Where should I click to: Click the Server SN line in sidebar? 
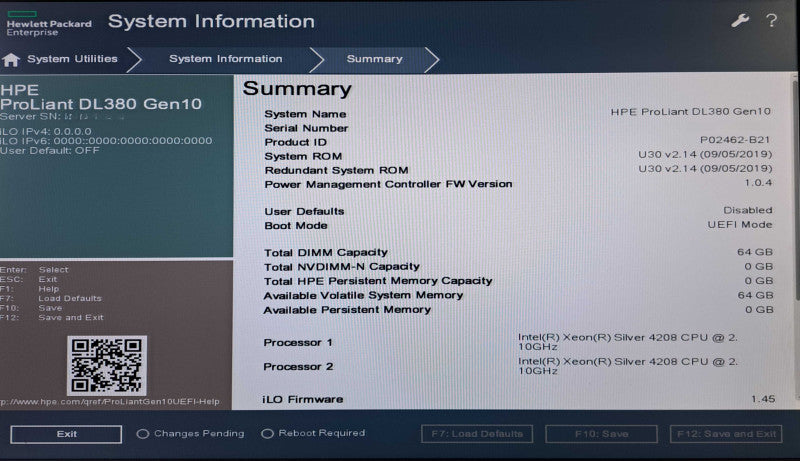(x=62, y=117)
